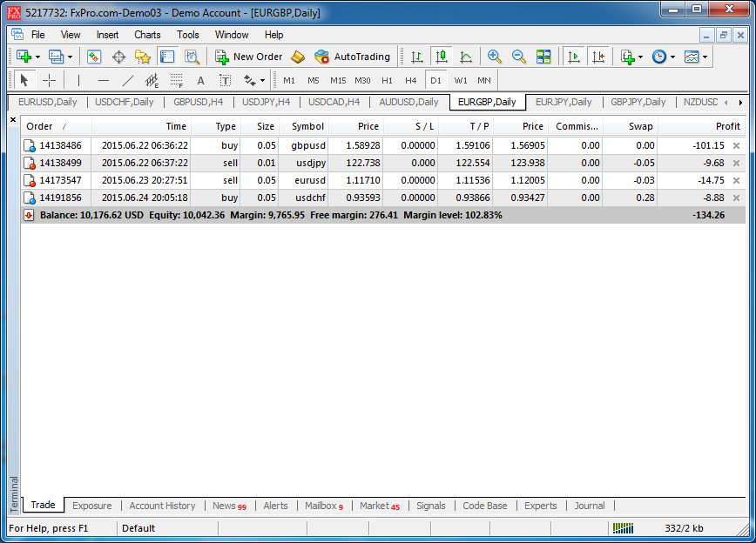756x543 pixels.
Task: Open the Journal tab
Action: coord(590,506)
